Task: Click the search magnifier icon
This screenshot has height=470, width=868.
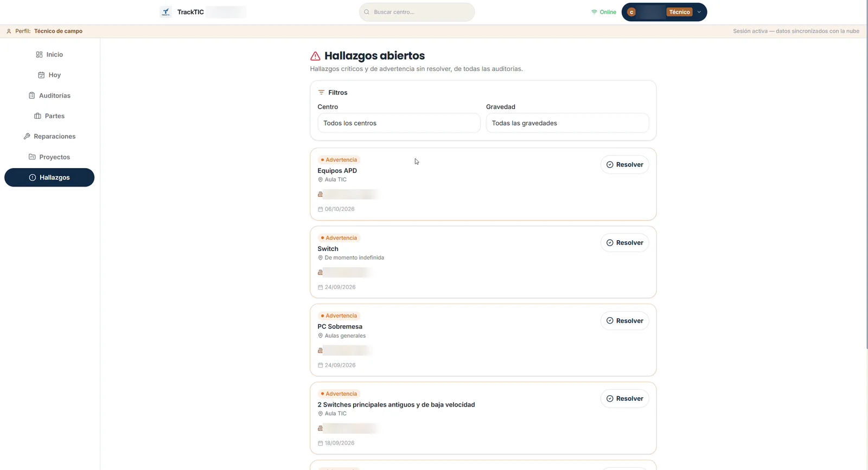Action: click(367, 12)
